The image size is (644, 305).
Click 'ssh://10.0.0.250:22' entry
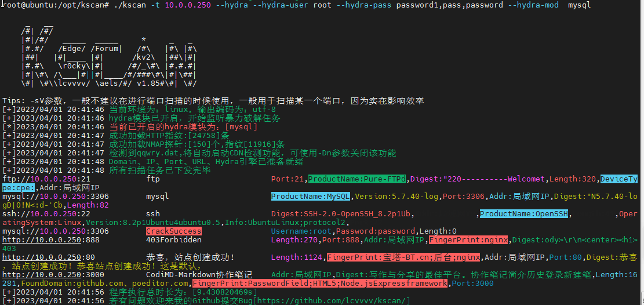click(x=46, y=214)
